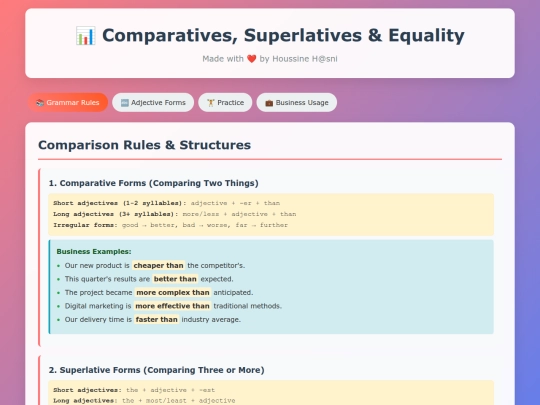Click the highlighted 'cheaper than' phrase

(158, 266)
